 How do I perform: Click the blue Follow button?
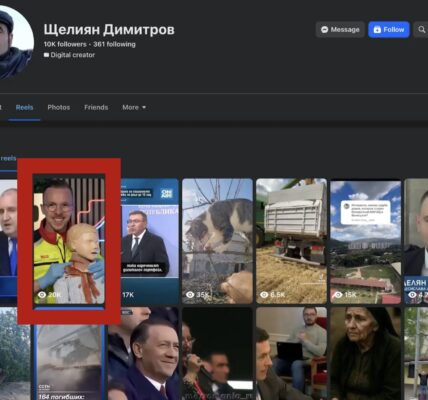click(389, 30)
